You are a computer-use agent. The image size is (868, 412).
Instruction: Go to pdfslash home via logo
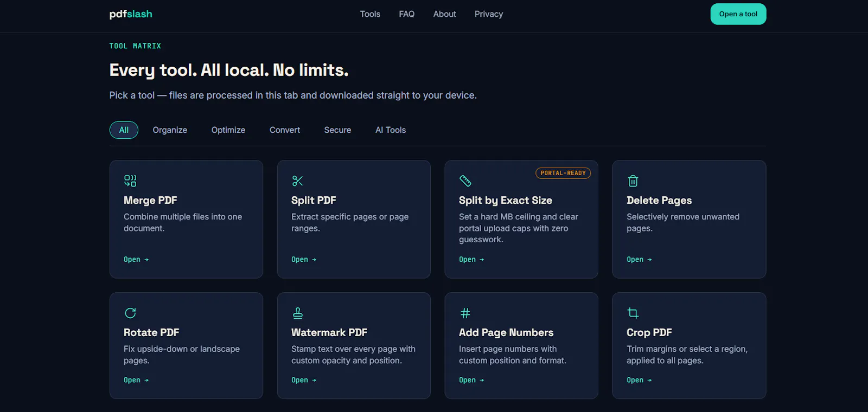(x=131, y=14)
